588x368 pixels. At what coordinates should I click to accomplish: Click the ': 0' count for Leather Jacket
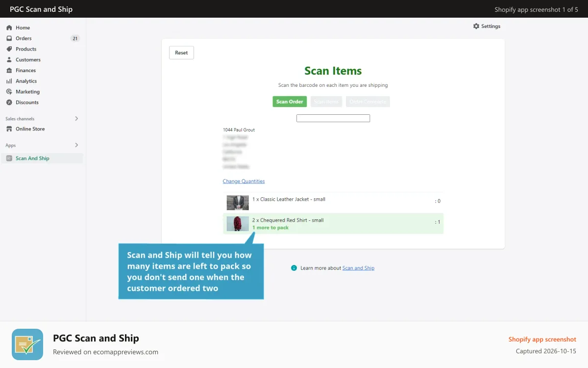(438, 201)
